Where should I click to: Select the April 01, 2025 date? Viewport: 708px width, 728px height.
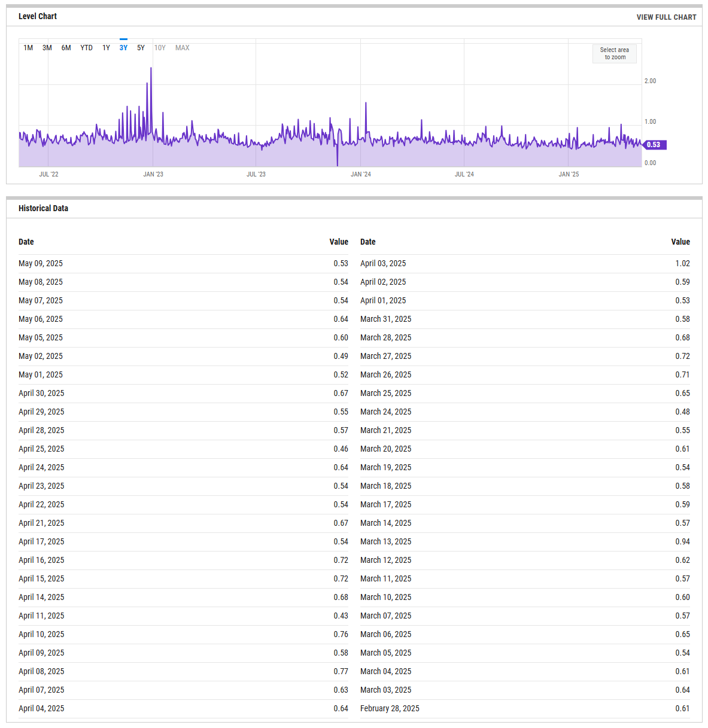[383, 300]
